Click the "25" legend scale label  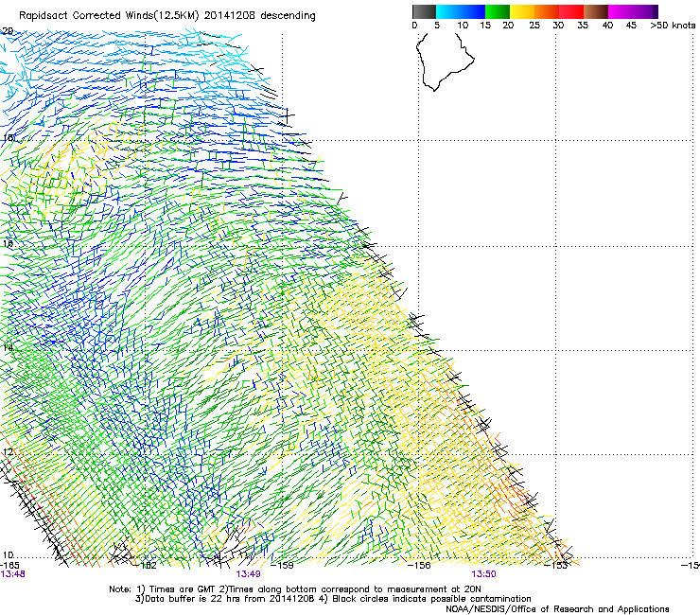coord(534,26)
